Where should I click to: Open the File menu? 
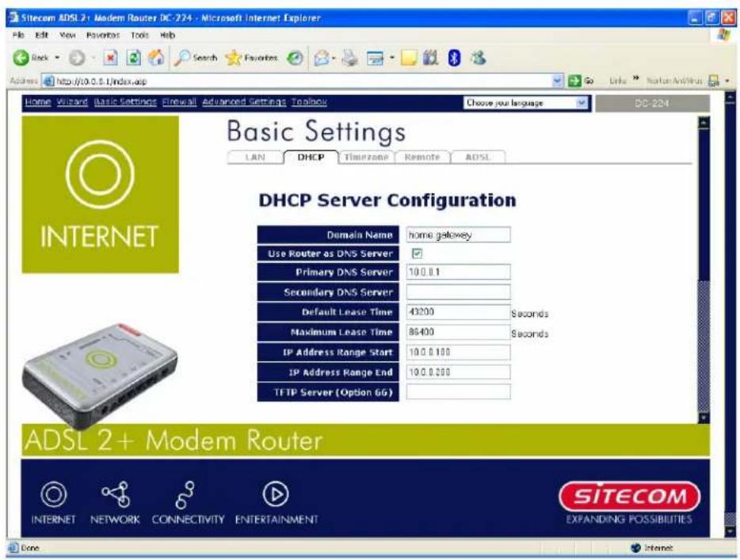[18, 35]
